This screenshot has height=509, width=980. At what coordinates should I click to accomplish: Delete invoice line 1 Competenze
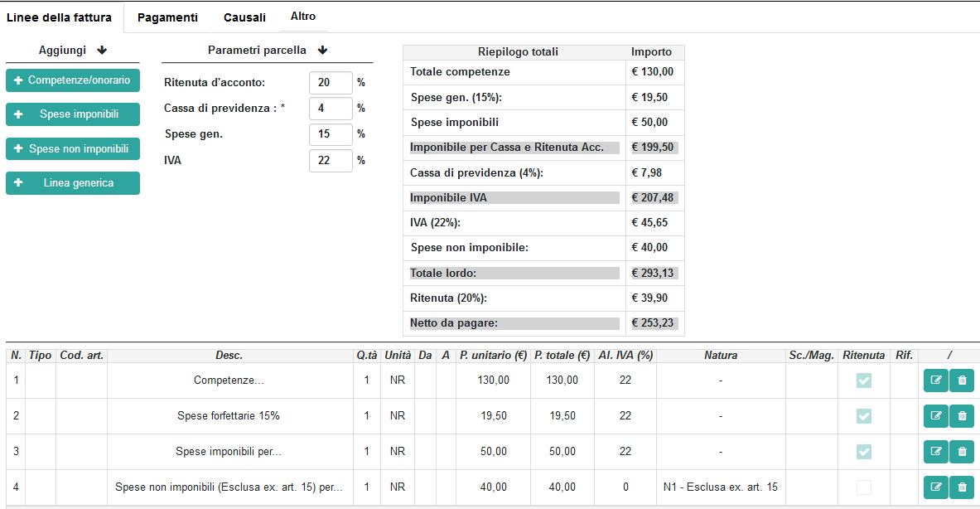click(x=961, y=381)
